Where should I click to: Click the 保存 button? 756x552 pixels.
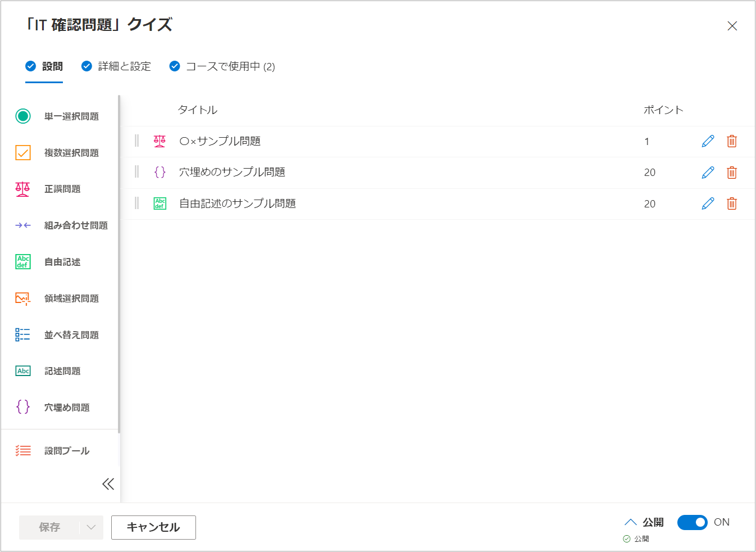49,527
